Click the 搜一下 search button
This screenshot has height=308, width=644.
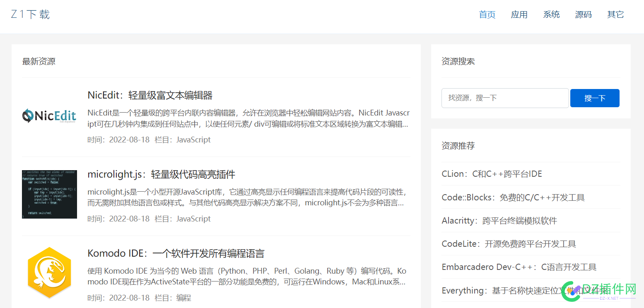(595, 98)
